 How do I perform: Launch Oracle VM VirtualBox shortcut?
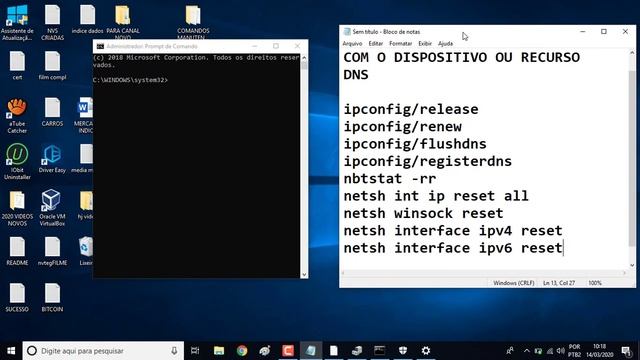point(52,208)
